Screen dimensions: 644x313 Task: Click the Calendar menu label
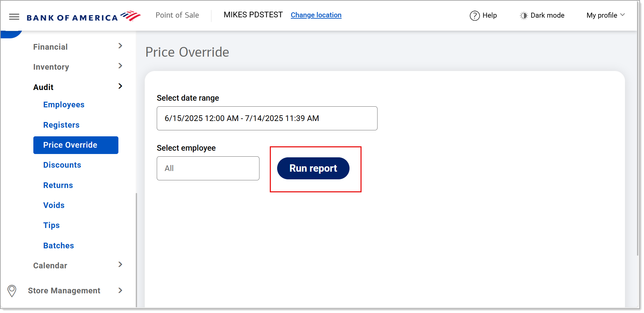tap(50, 266)
